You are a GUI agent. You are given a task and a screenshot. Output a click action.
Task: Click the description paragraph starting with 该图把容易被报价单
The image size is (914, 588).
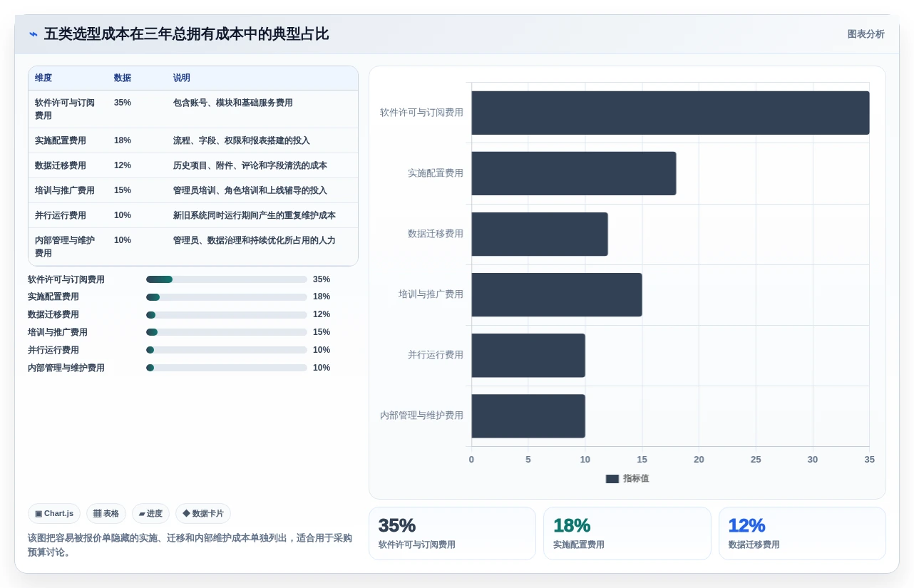(190, 545)
